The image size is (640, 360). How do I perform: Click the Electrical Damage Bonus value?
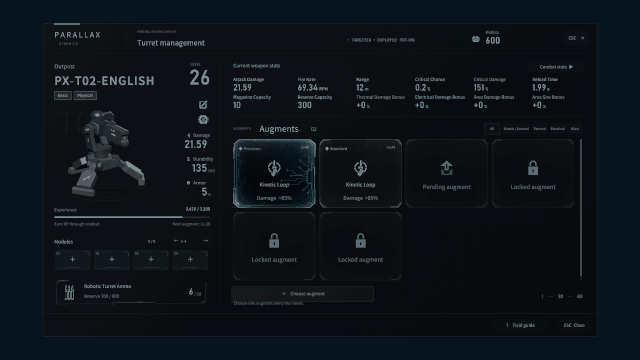(422, 105)
